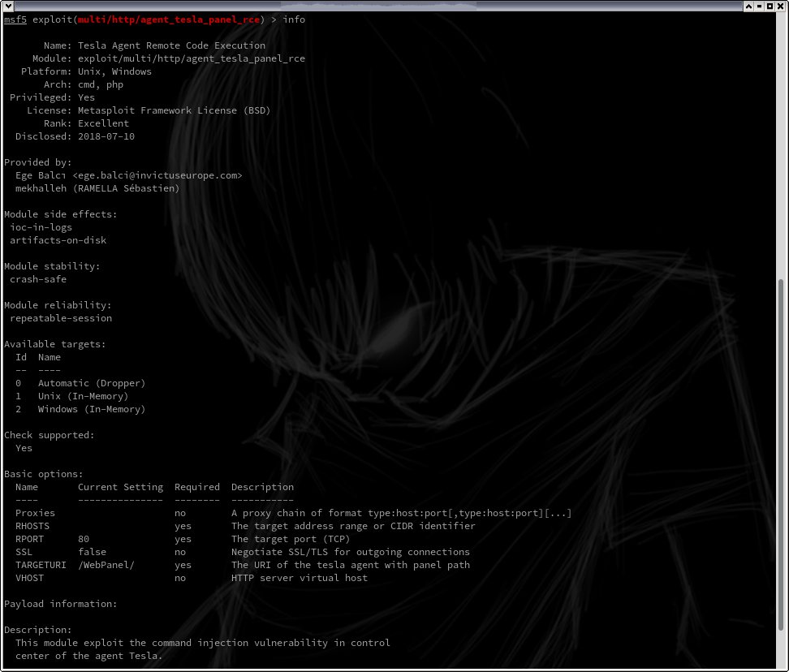Screen dimensions: 789x672
Task: Select 'artifacts-on-disk' side effect
Action: click(58, 240)
